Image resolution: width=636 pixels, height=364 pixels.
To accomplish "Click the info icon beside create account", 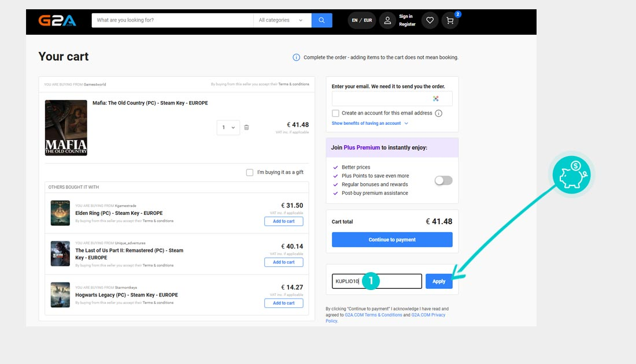I will (x=438, y=113).
